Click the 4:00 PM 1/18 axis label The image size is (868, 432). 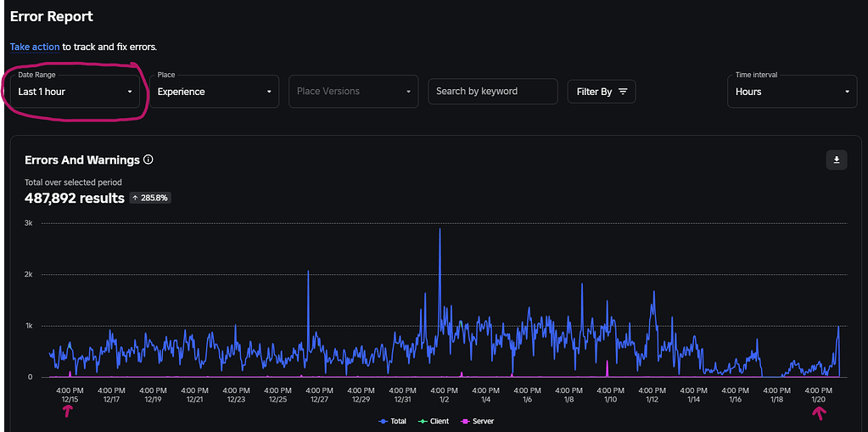tap(776, 395)
